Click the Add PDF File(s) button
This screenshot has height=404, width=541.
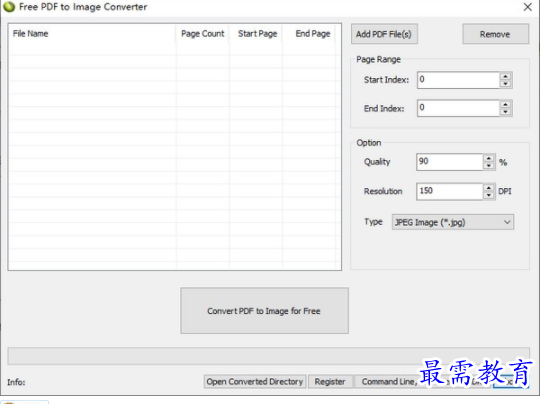[x=384, y=34]
